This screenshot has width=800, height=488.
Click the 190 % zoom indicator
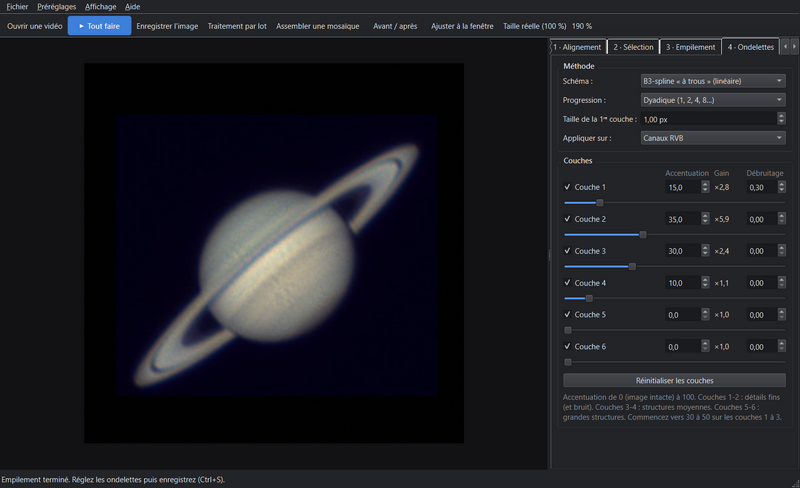pos(582,26)
